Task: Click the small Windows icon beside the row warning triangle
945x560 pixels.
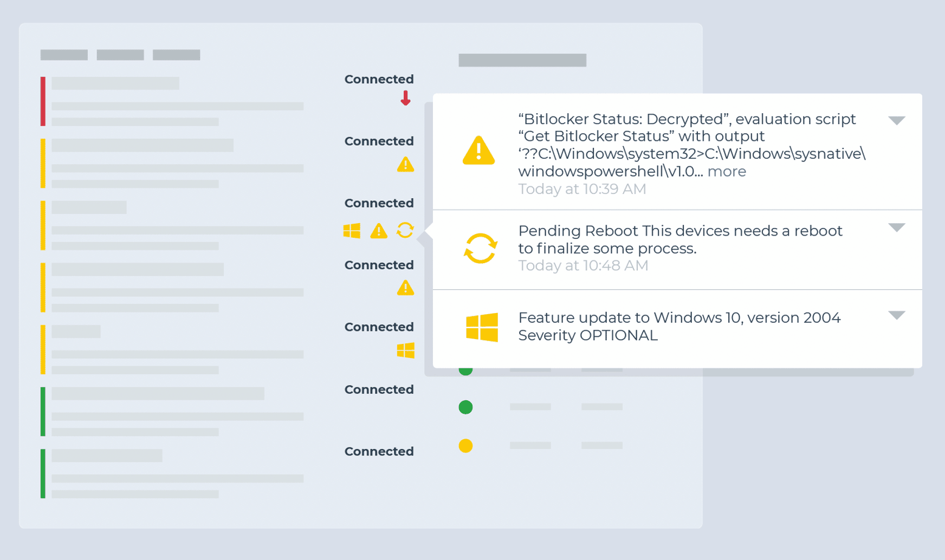Action: point(352,231)
